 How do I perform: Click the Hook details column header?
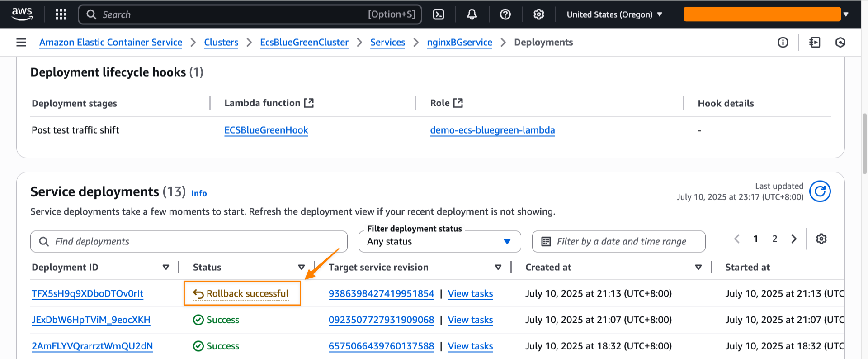coord(726,103)
